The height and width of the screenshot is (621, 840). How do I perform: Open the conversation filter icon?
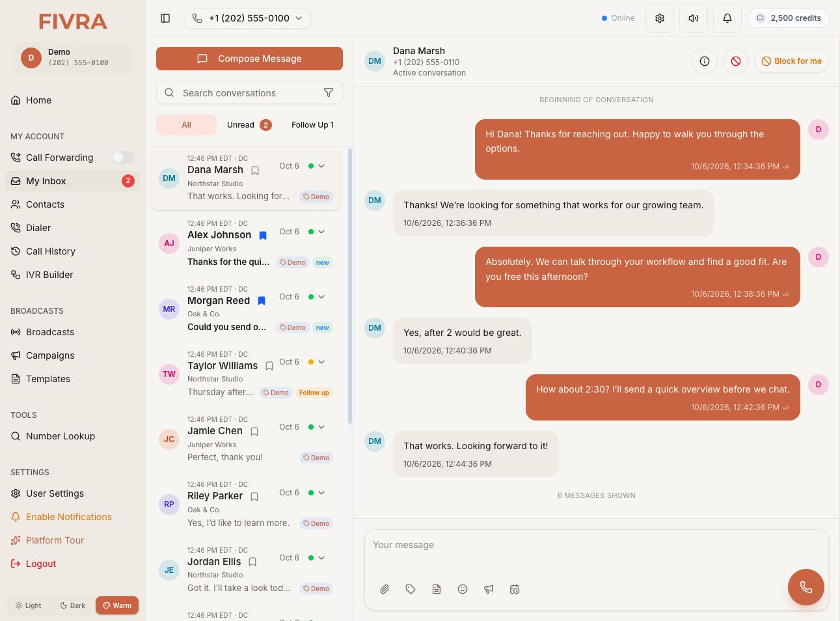pyautogui.click(x=329, y=93)
